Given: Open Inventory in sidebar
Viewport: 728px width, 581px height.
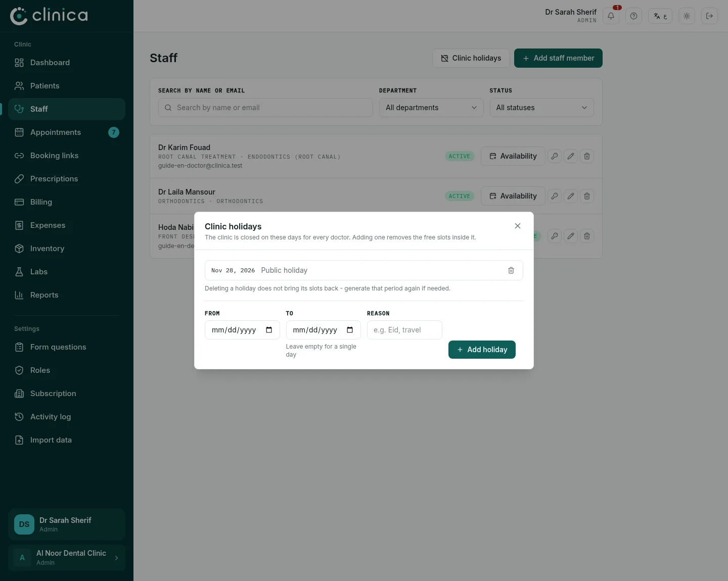Looking at the screenshot, I should click(x=67, y=249).
